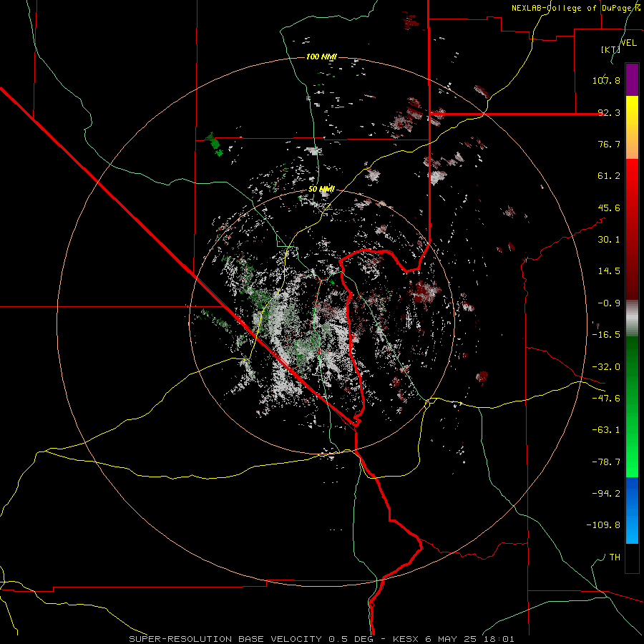This screenshot has width=644, height=644.
Task: Click the -94.2 velocity label
Action: tap(606, 494)
